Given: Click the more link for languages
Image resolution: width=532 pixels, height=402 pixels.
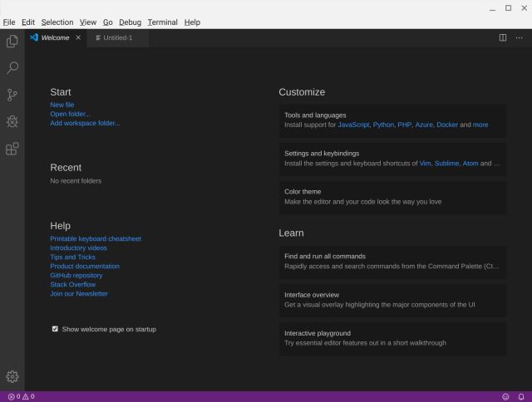Looking at the screenshot, I should [480, 125].
